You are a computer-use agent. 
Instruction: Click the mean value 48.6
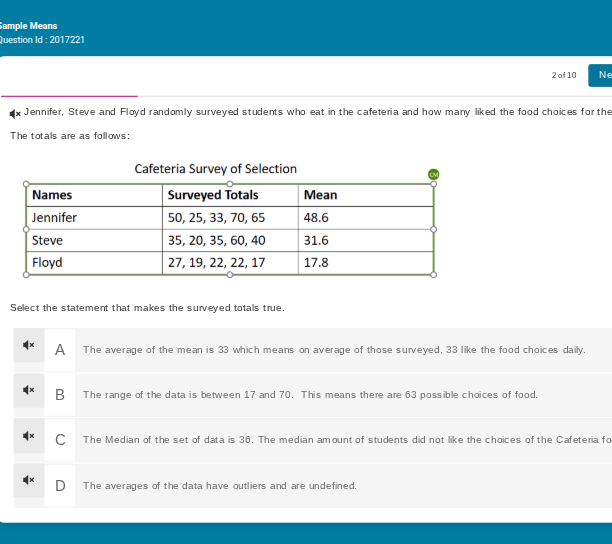316,218
